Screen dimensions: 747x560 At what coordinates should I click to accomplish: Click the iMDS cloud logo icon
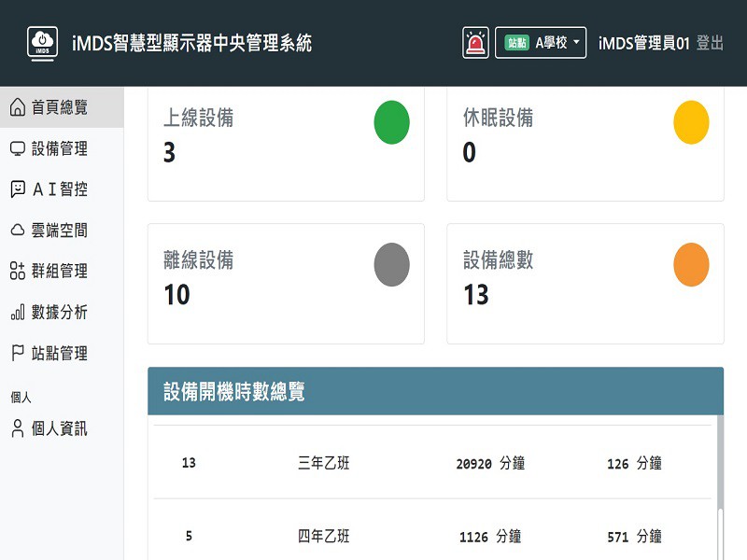click(x=43, y=43)
